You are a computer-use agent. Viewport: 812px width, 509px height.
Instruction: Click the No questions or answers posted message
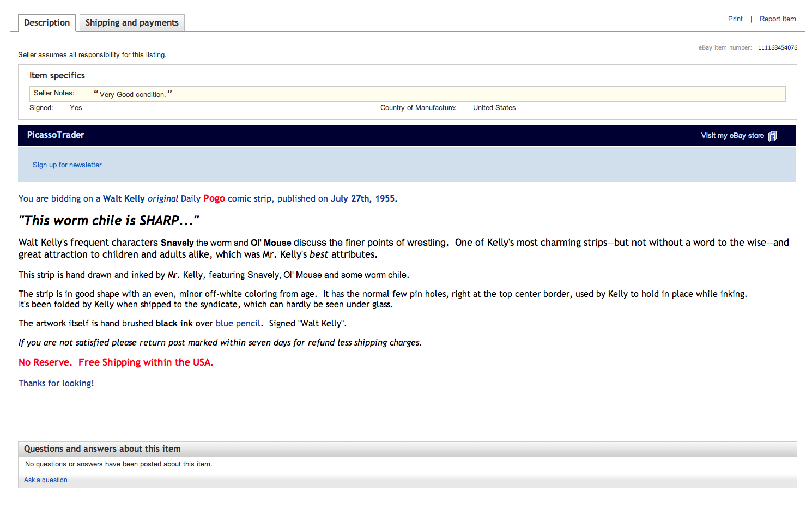[x=119, y=464]
